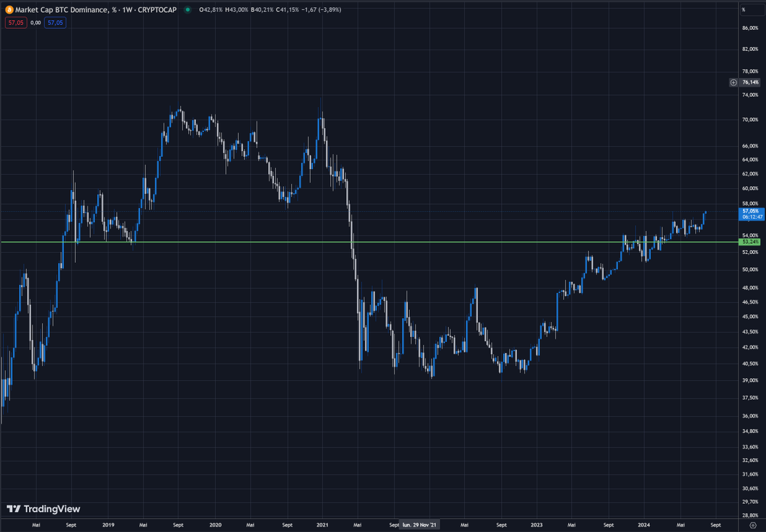Click the 2024 label on the time axis
Screen dimensions: 766x532
(644, 524)
